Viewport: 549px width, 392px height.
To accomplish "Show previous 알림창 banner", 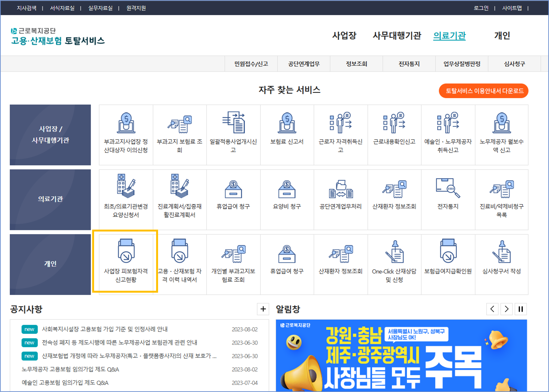I will click(492, 309).
